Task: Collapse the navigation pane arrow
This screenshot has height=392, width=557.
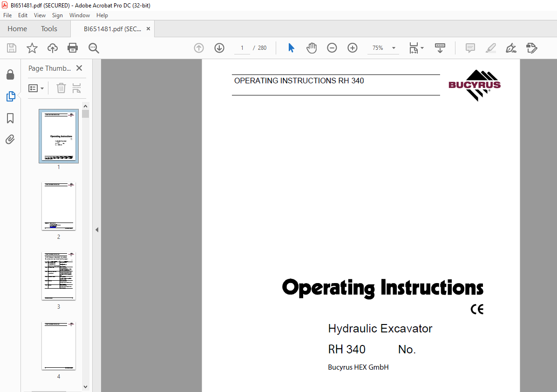Action: 96,230
